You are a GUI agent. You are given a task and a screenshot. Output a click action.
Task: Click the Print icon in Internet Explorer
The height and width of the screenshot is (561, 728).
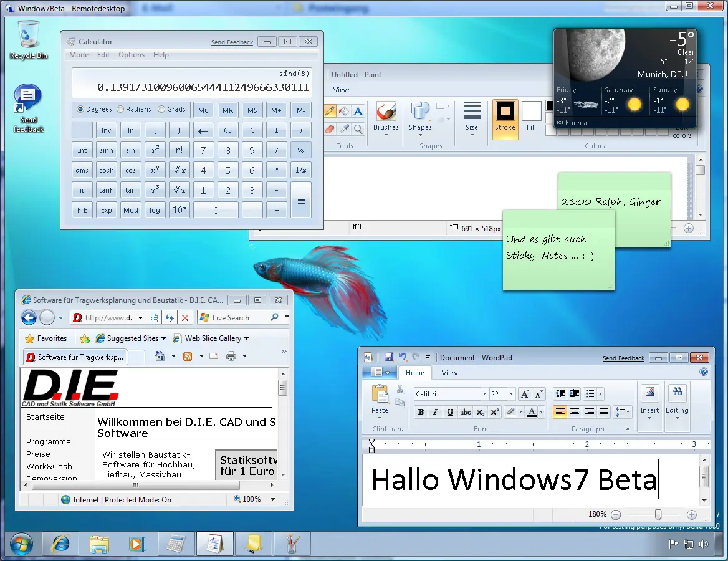tap(231, 356)
